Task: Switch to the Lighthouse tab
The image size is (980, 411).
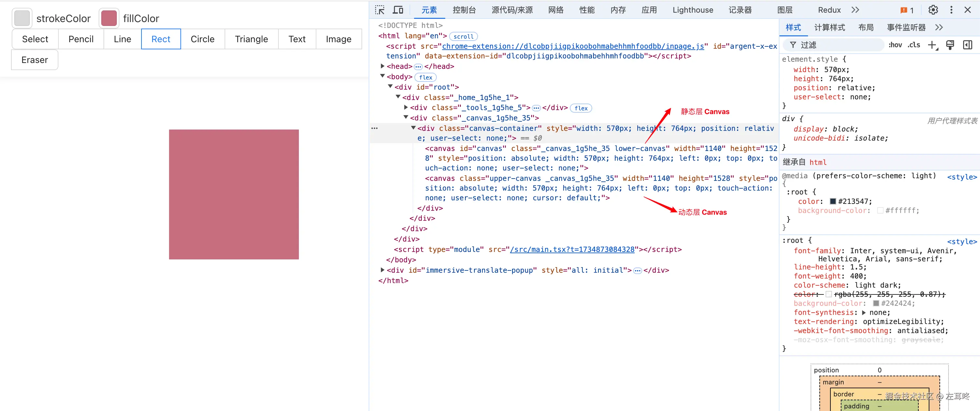Action: click(692, 10)
